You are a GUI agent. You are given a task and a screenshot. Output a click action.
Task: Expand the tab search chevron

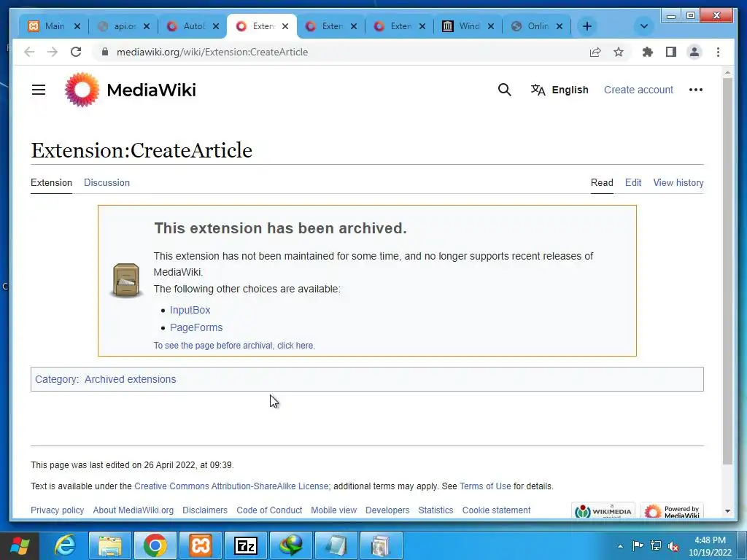(644, 26)
